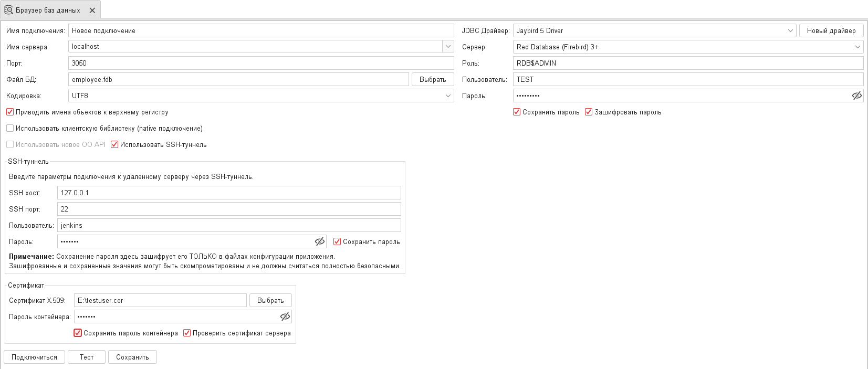Enable native client library connection
This screenshot has height=369, width=868.
(x=10, y=128)
